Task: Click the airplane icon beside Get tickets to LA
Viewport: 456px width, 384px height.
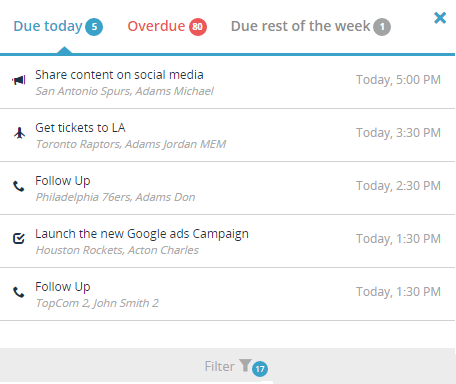Action: 19,133
